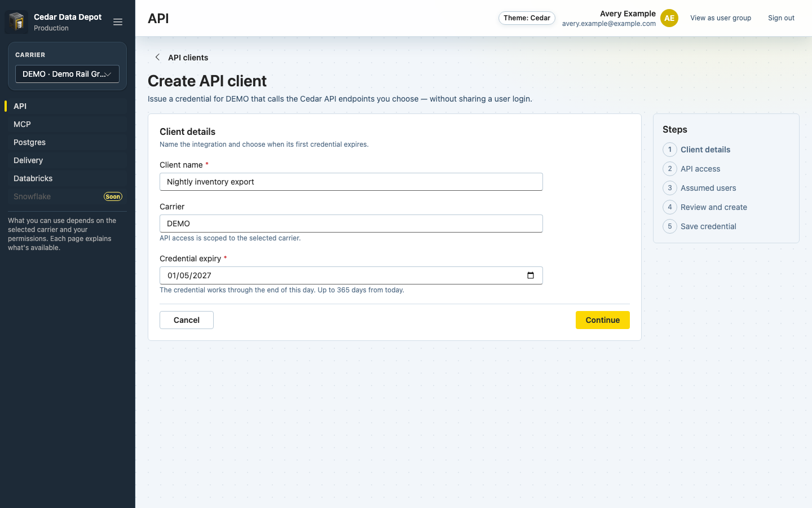The height and width of the screenshot is (508, 812).
Task: Click the Carrier DEMO field
Action: pyautogui.click(x=351, y=224)
